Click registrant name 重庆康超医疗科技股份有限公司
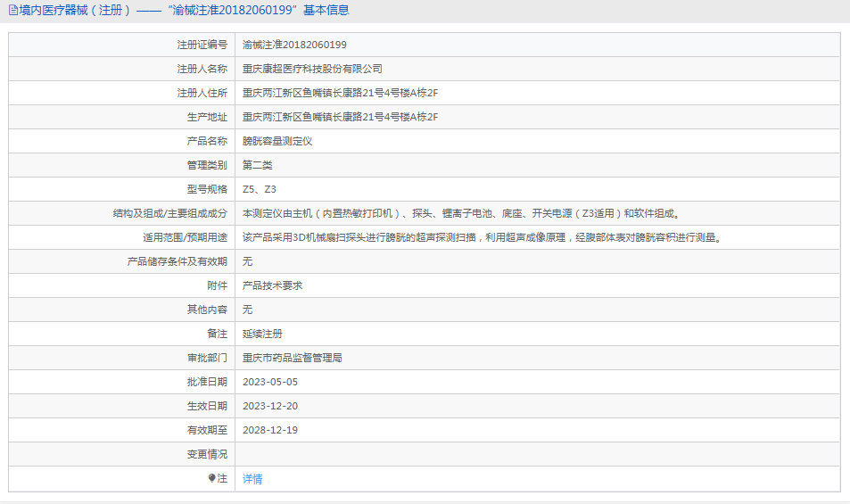Image resolution: width=850 pixels, height=504 pixels. pos(312,69)
